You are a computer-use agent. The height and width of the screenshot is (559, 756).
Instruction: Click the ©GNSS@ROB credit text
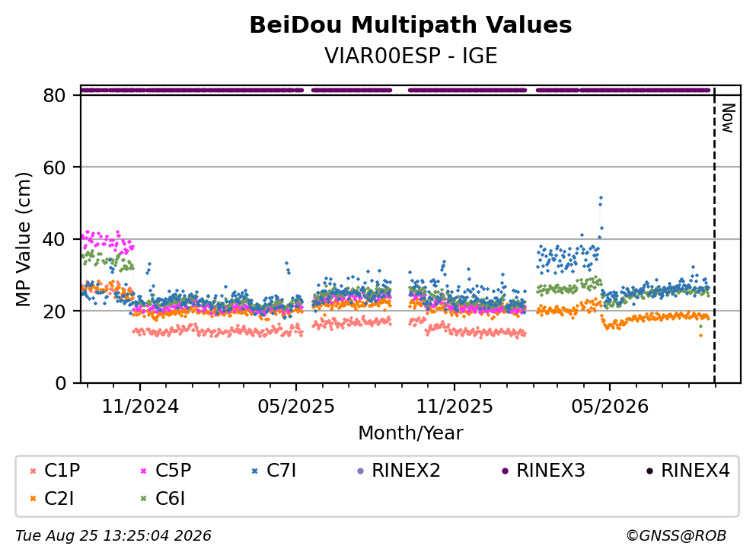click(676, 535)
